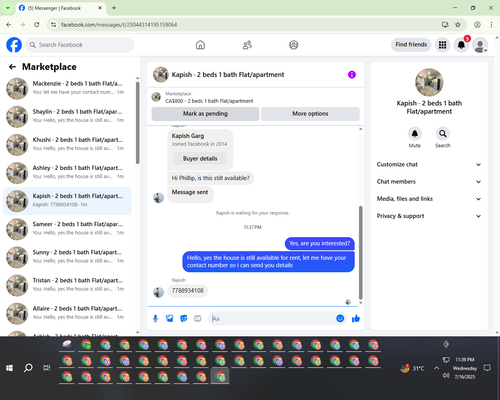Open Tristan's conversation
The image size is (500, 400).
(67, 285)
